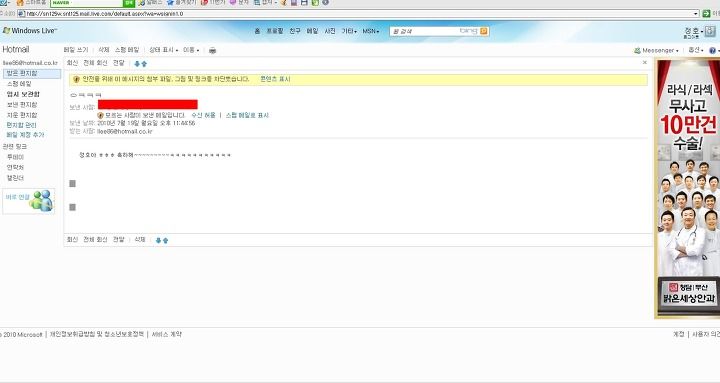Click the 수신 허용 link
This screenshot has height=383, width=720.
pyautogui.click(x=203, y=115)
